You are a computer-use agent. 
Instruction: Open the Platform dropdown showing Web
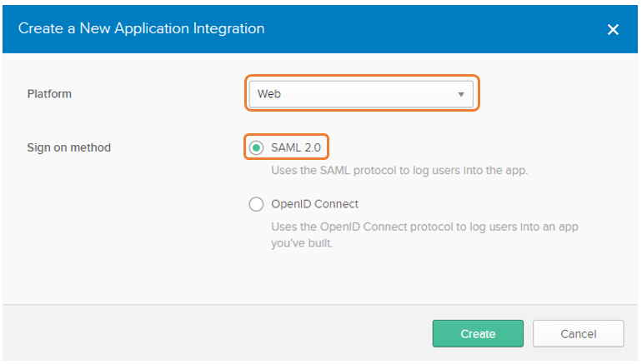click(x=361, y=94)
